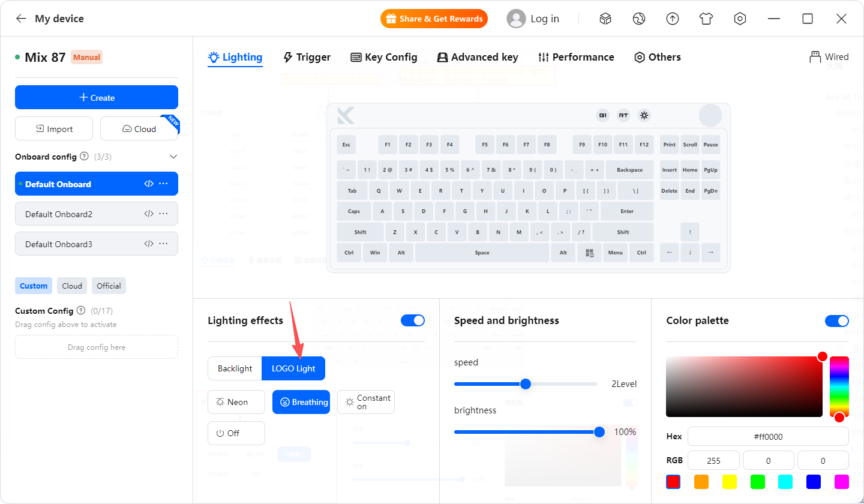Collapse the Onboard config section chevron
Screen dimensions: 864x504
(173, 157)
